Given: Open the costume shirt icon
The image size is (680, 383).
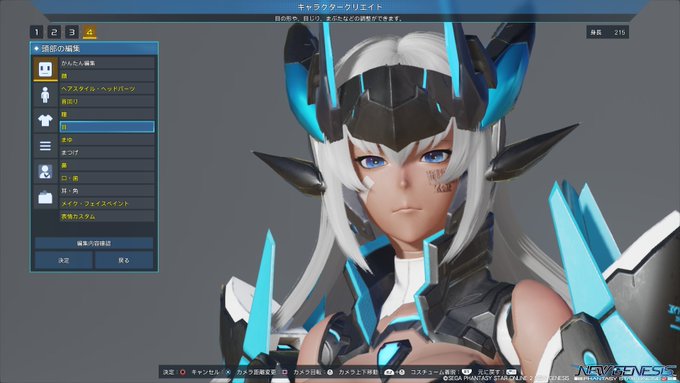Looking at the screenshot, I should click(46, 121).
